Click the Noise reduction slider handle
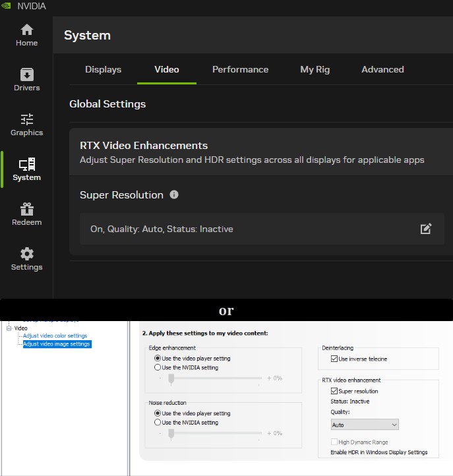The width and height of the screenshot is (453, 476). point(171,434)
